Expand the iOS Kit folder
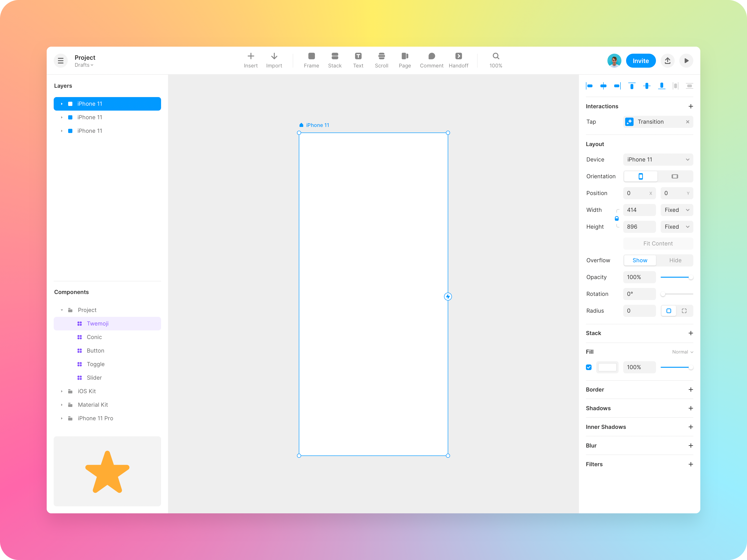This screenshot has width=747, height=560. point(61,391)
